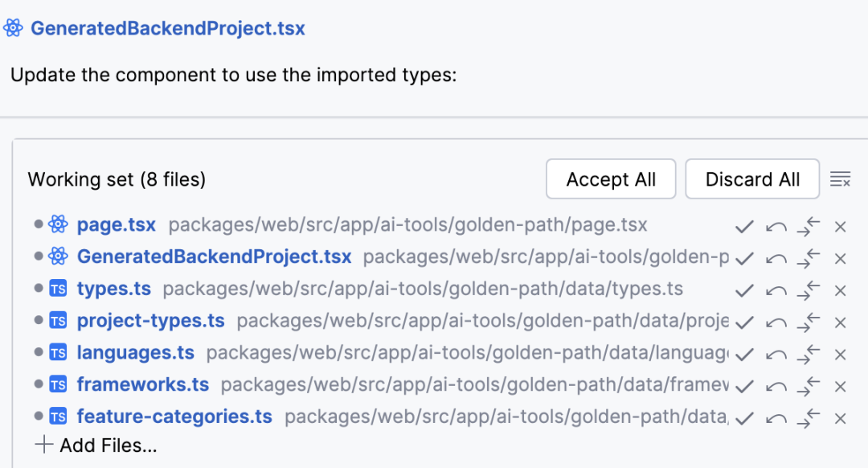Screen dimensions: 868x468
Task: Accept changes for page.tsx with checkmark
Action: tap(744, 227)
